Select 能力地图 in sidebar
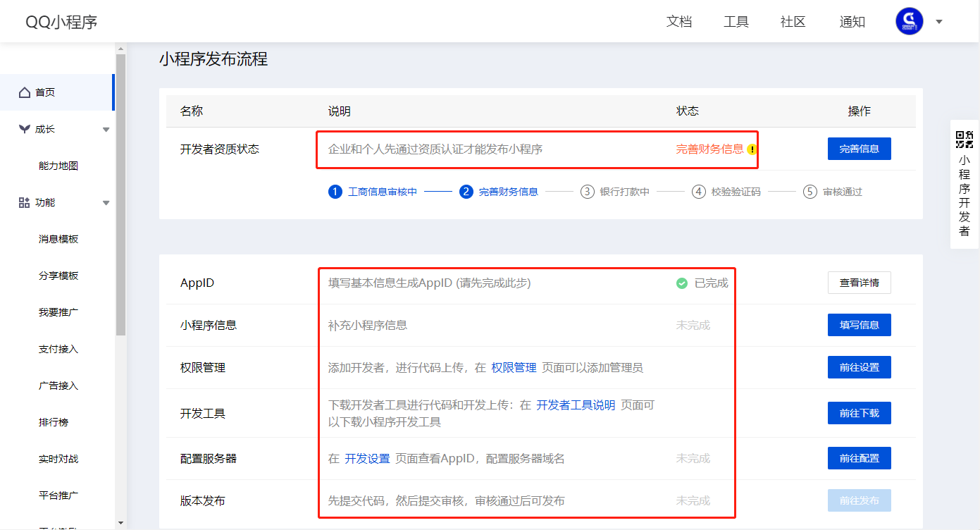This screenshot has width=980, height=530. [x=58, y=166]
